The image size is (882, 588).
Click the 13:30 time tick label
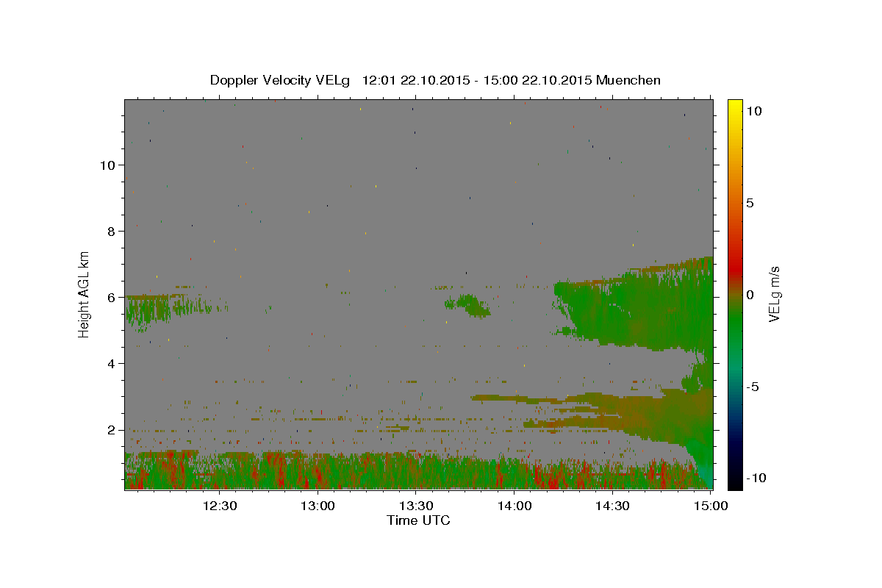416,506
